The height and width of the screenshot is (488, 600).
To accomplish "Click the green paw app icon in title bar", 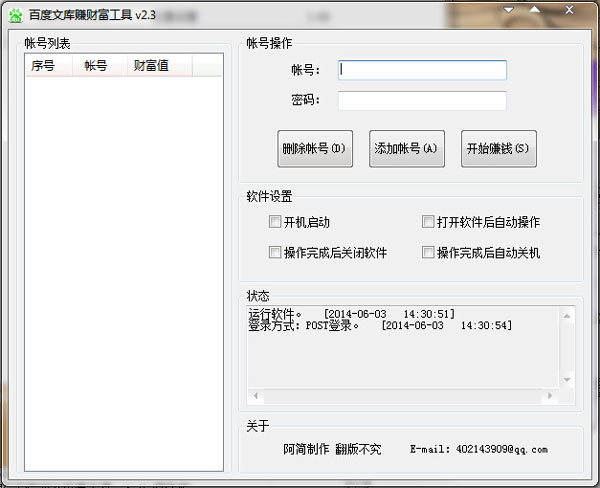I will [x=15, y=15].
